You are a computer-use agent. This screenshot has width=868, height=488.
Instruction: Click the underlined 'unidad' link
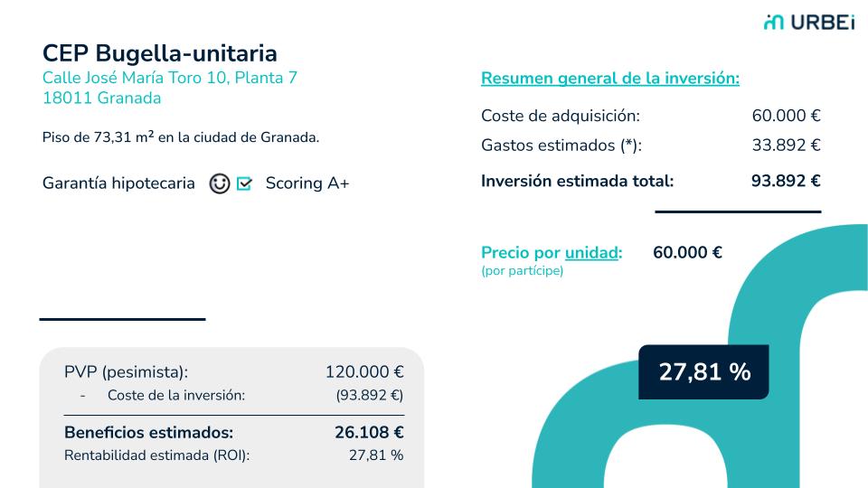click(x=591, y=252)
